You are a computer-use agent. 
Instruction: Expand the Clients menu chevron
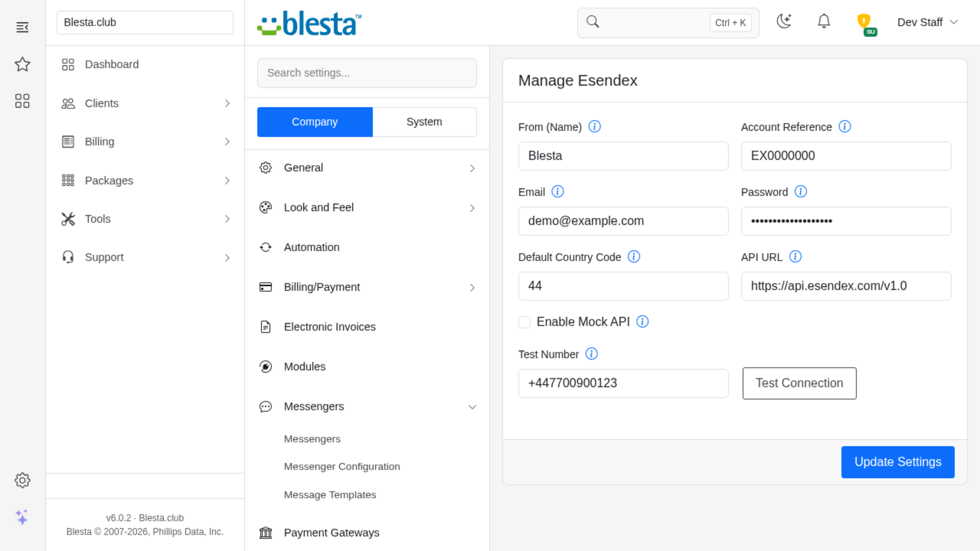pos(227,104)
